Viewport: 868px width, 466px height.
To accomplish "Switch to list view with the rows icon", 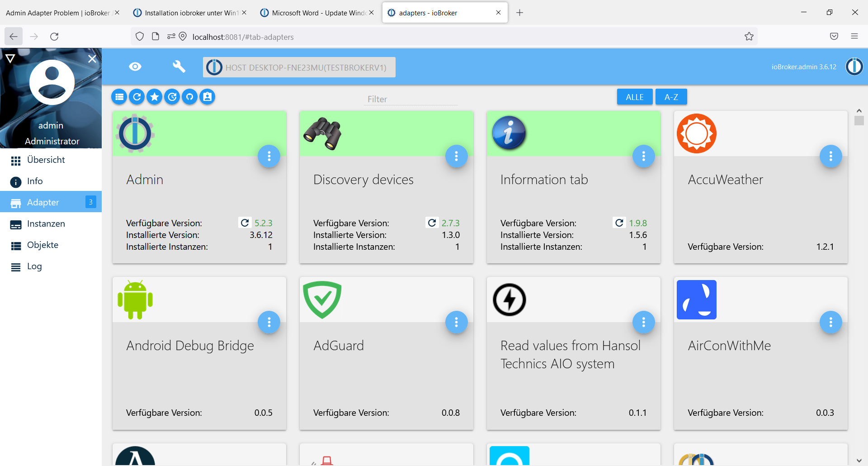I will click(119, 97).
